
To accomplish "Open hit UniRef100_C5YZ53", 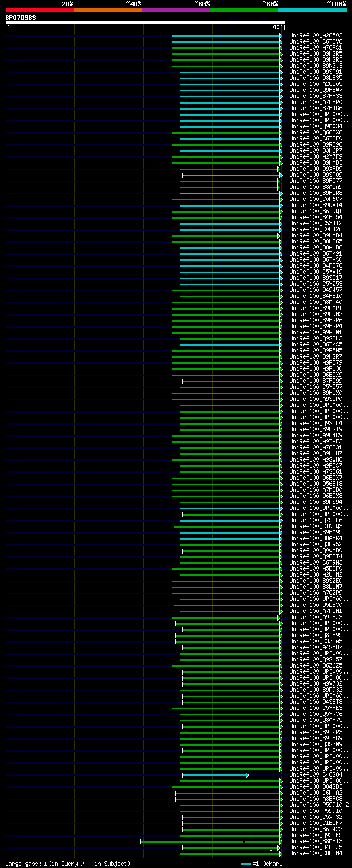I will [316, 284].
